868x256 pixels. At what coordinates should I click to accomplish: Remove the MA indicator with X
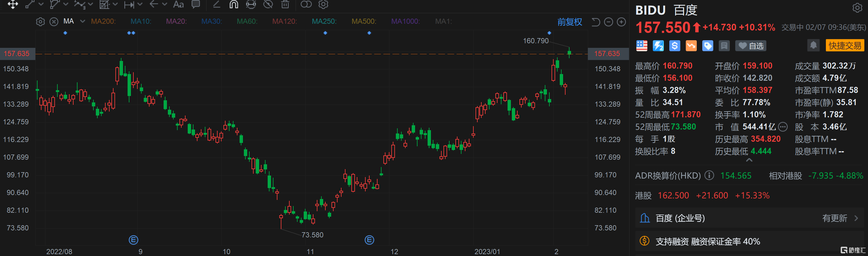(54, 22)
